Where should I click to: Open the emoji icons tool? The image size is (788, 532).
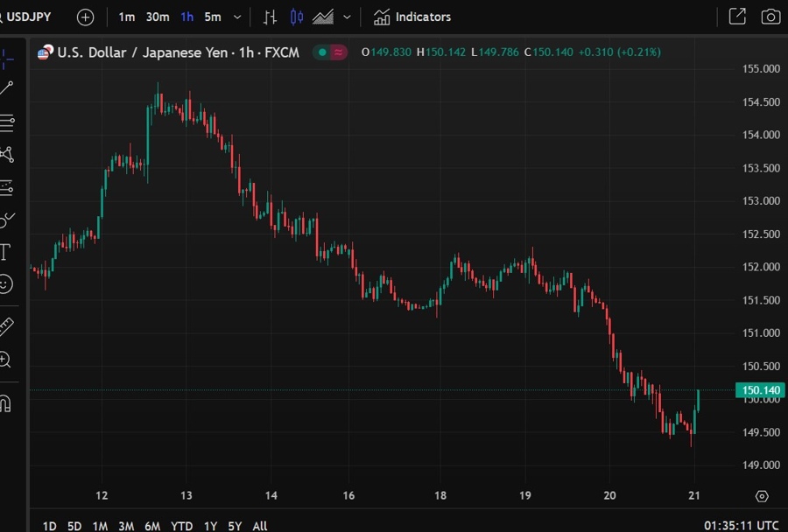point(6,284)
